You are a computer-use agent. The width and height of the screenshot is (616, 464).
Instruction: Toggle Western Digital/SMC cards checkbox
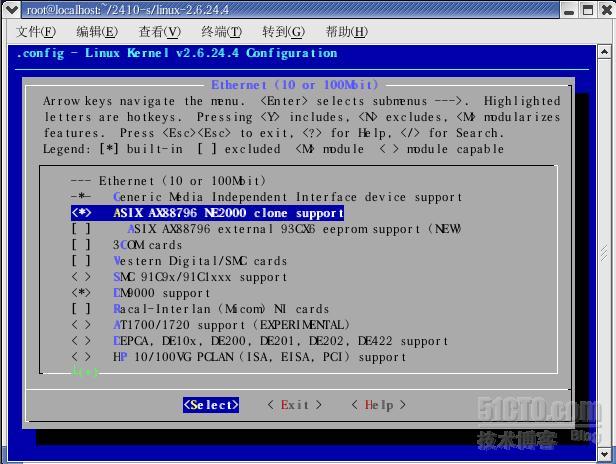tap(81, 261)
